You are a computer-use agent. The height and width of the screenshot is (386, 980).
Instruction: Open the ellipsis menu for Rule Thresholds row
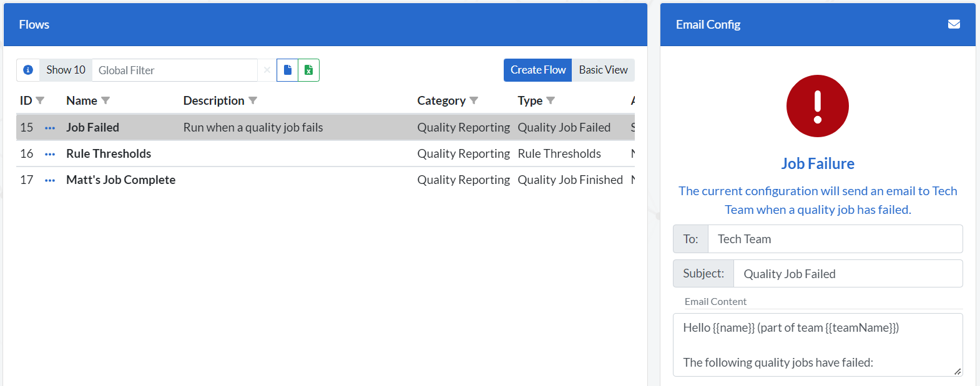coord(50,154)
